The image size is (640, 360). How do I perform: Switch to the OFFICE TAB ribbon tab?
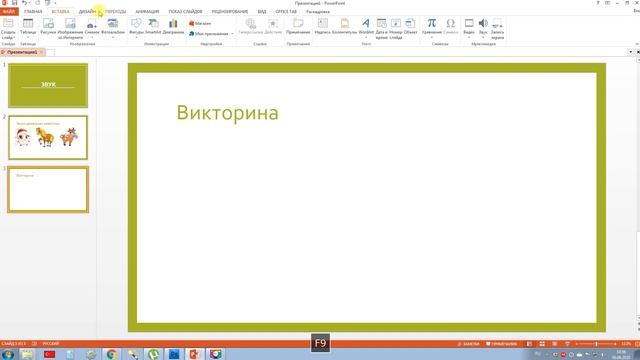click(x=286, y=11)
